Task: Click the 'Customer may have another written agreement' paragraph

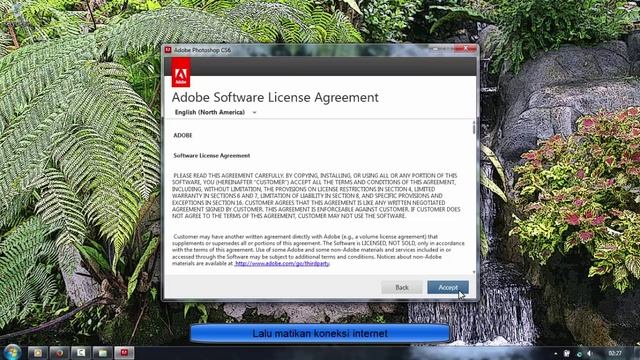Action: pyautogui.click(x=318, y=250)
